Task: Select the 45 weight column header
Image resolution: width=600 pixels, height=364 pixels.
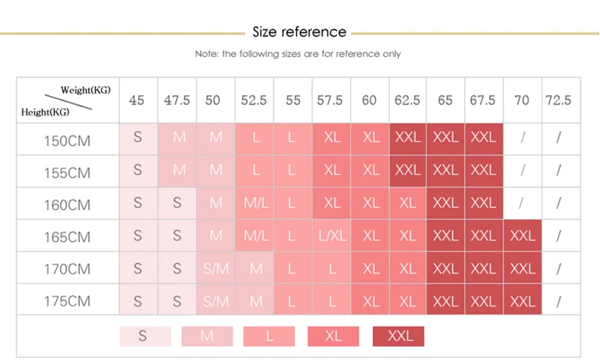Action: [137, 100]
